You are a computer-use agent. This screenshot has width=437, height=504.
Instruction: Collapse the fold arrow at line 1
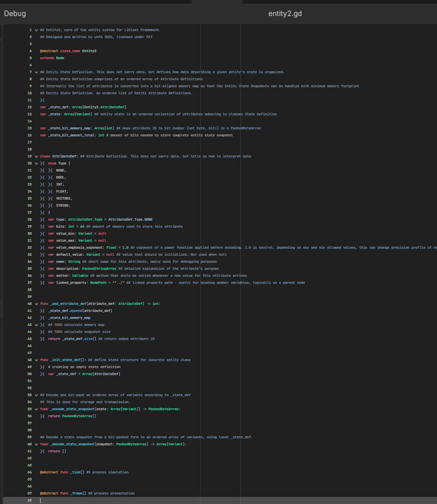tap(36, 30)
